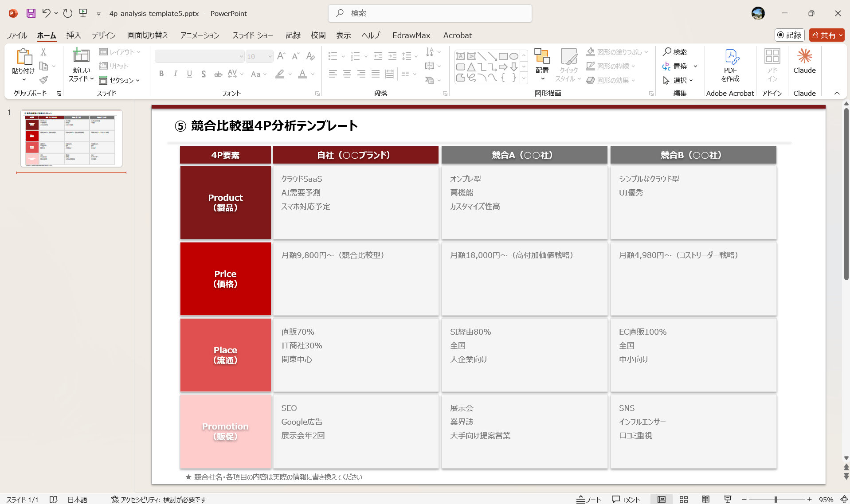Screen dimensions: 850x504
Task: Insert a new slide (新しいスライド)
Action: point(81,65)
